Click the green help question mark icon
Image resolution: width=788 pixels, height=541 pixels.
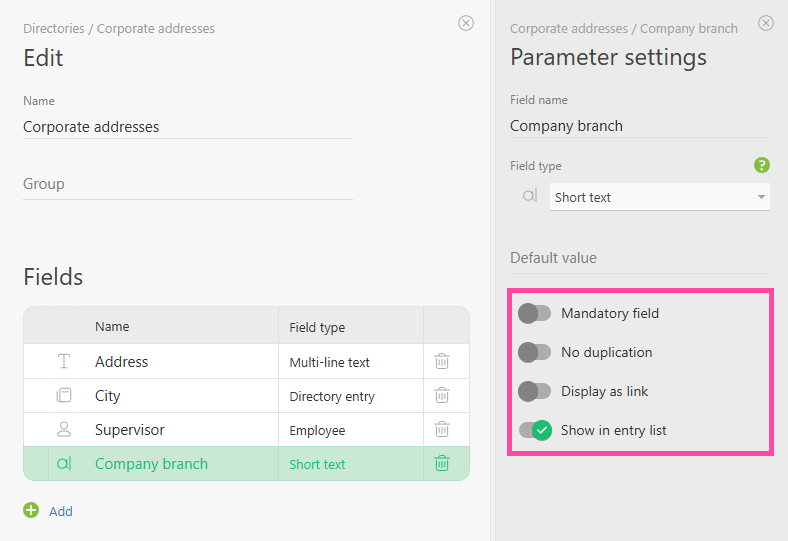coord(761,166)
